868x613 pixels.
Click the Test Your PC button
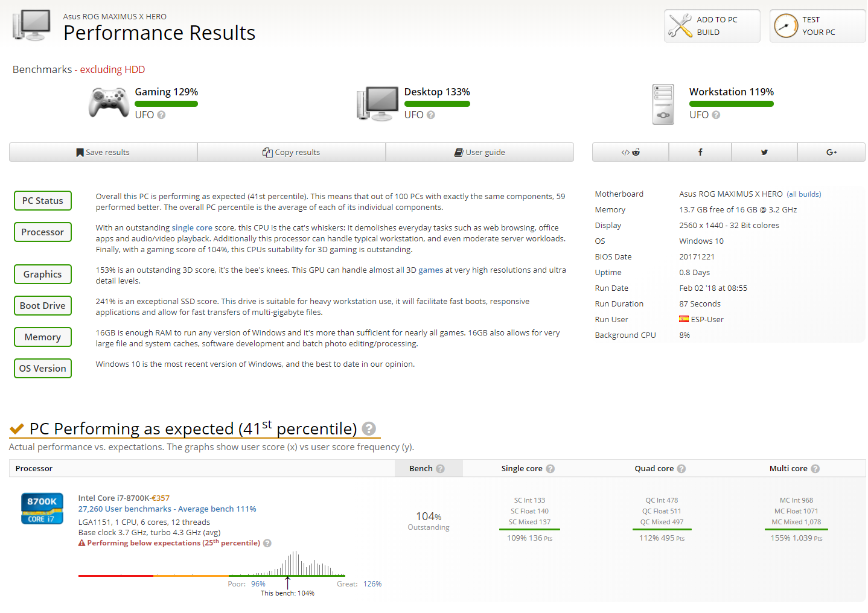(818, 26)
